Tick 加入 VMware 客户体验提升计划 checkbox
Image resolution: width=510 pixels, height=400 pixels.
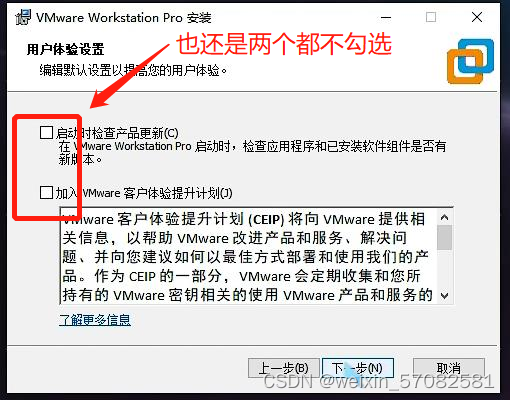click(x=46, y=192)
